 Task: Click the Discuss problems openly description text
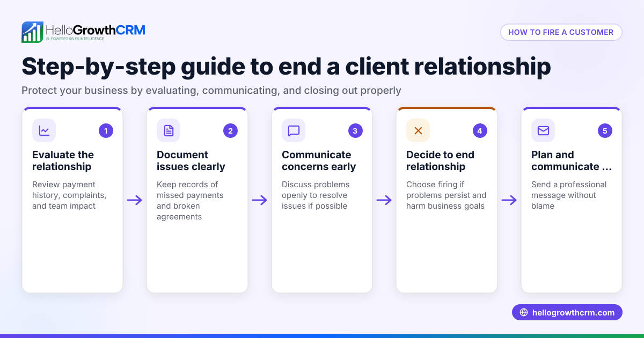point(316,195)
